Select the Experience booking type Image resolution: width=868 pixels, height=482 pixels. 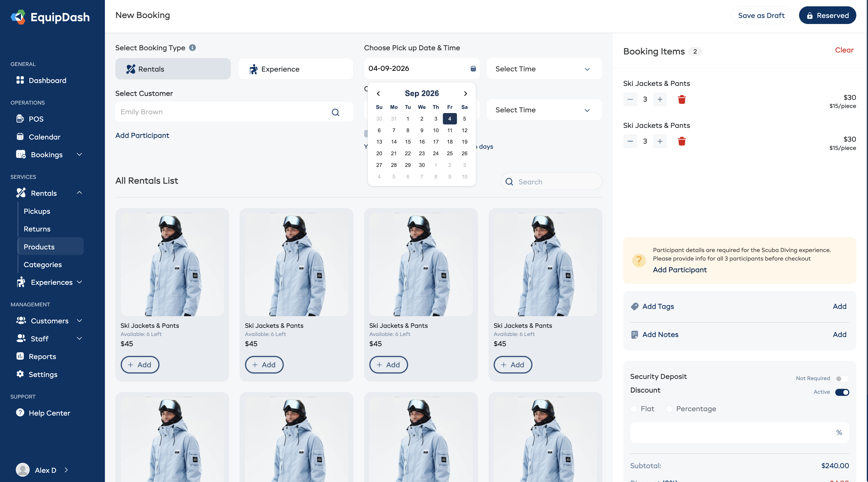coord(295,69)
